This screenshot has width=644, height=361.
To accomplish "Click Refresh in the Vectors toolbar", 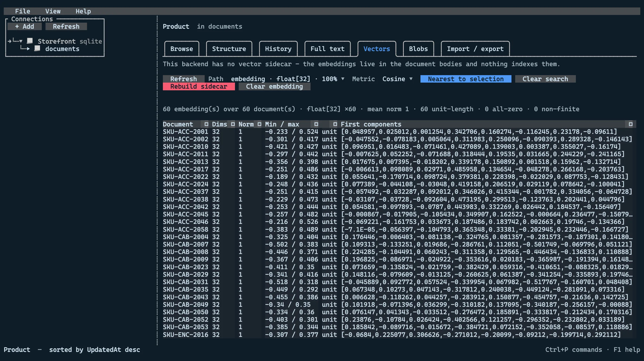I will click(x=184, y=79).
